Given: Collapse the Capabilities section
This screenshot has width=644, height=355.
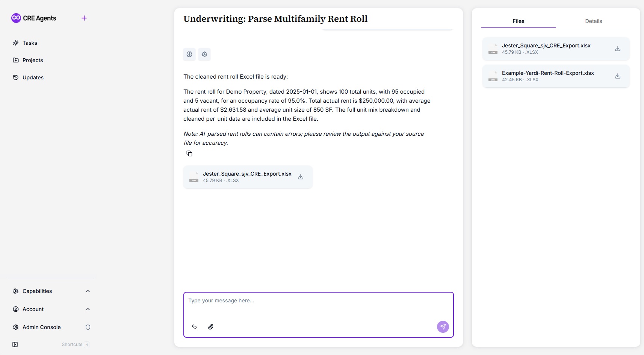Looking at the screenshot, I should click(88, 291).
